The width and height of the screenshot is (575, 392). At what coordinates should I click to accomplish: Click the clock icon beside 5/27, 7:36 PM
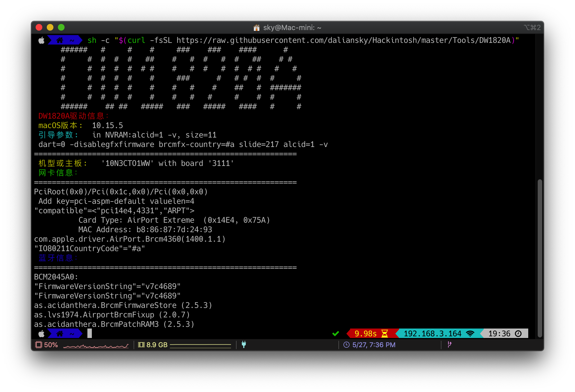click(347, 345)
